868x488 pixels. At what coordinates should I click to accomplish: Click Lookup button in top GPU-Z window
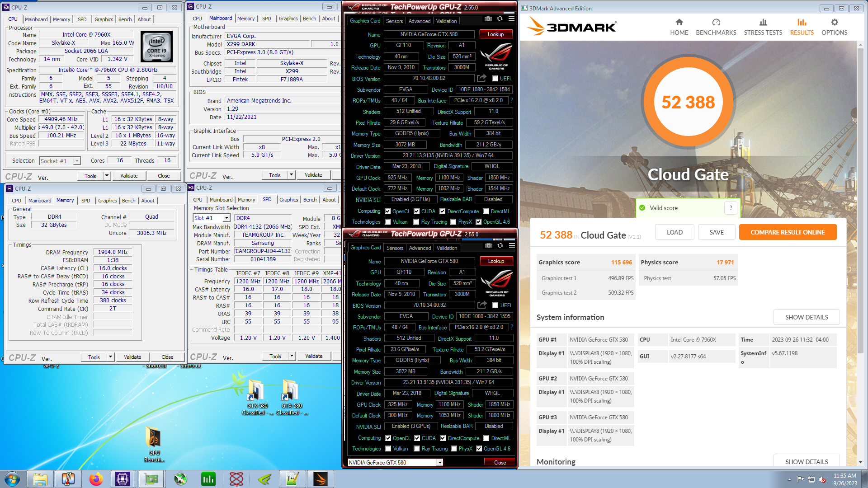pyautogui.click(x=495, y=34)
